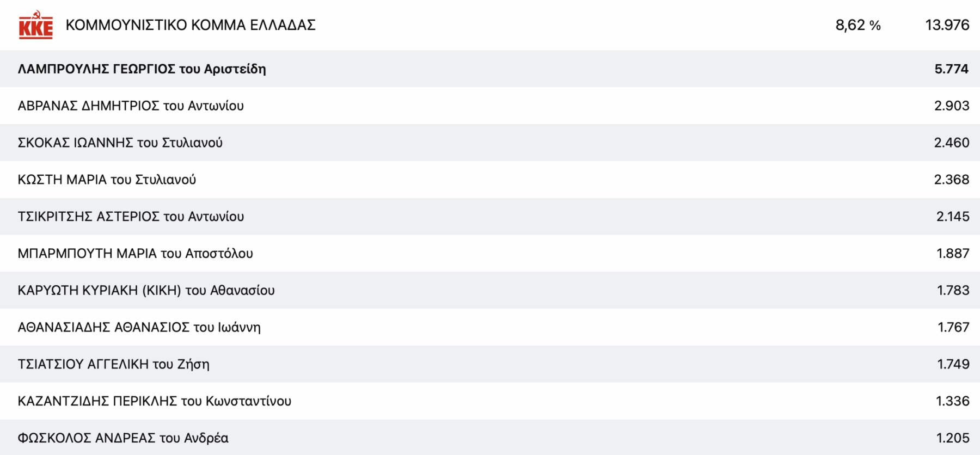Select candidate ΚΩΣΤΗ ΜΑΡΙΑ
This screenshot has height=455, width=980.
pos(107,180)
